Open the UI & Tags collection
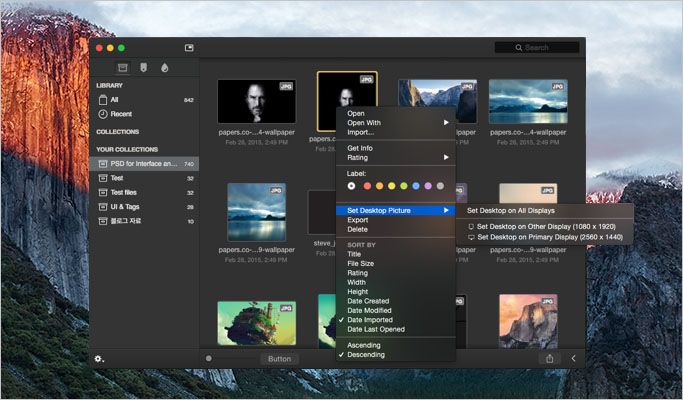Image resolution: width=683 pixels, height=400 pixels. [x=145, y=207]
